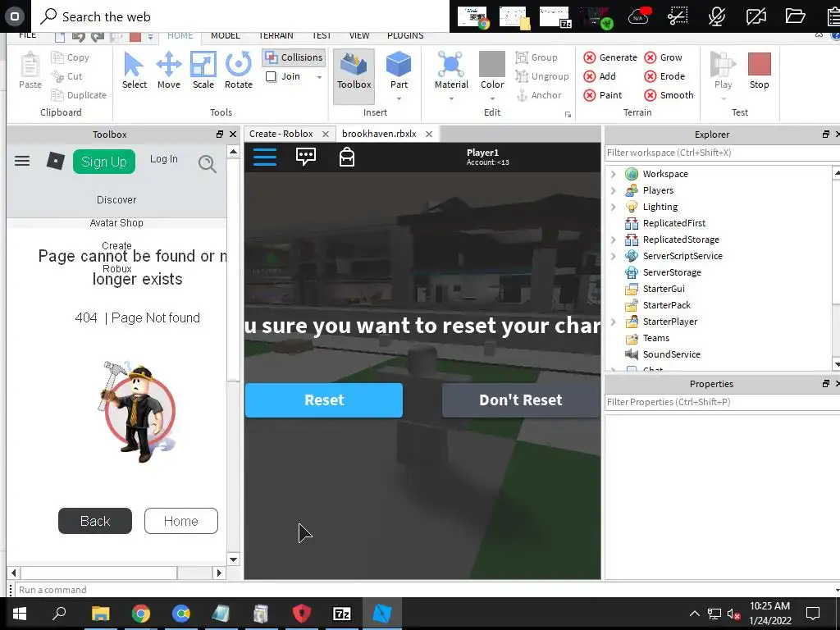Click the Back button on the 404 page
Viewport: 840px width, 630px height.
[95, 521]
